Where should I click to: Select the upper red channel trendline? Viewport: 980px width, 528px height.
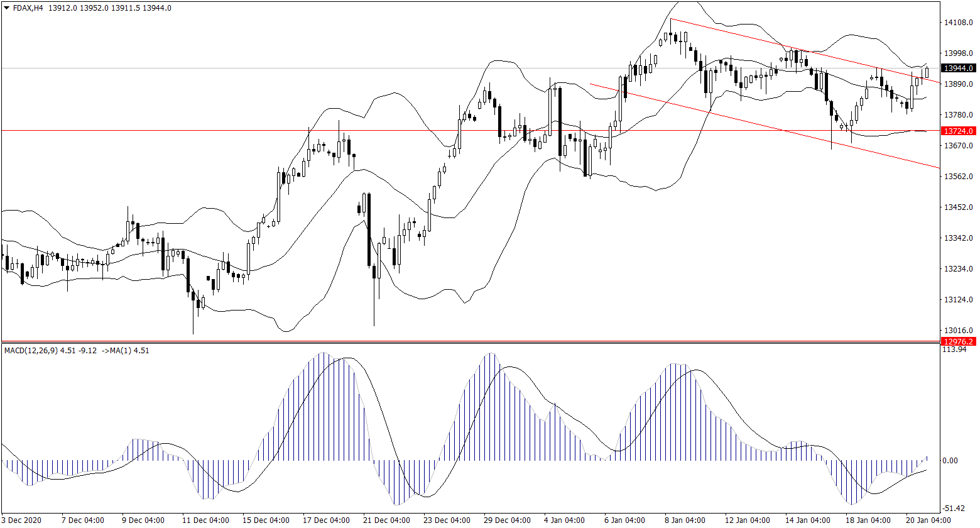(x=754, y=38)
